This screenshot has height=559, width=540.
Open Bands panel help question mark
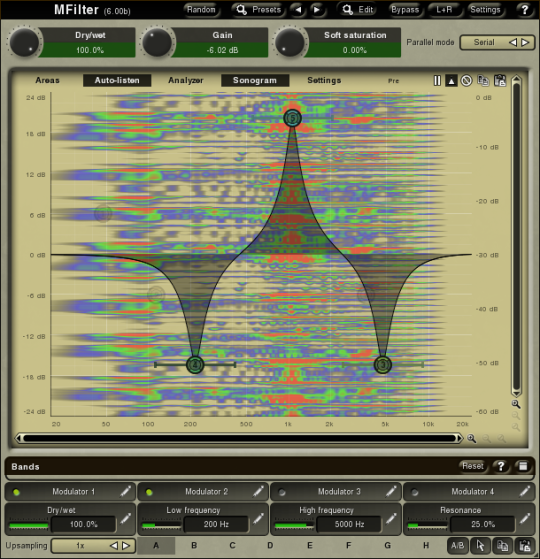pyautogui.click(x=501, y=466)
